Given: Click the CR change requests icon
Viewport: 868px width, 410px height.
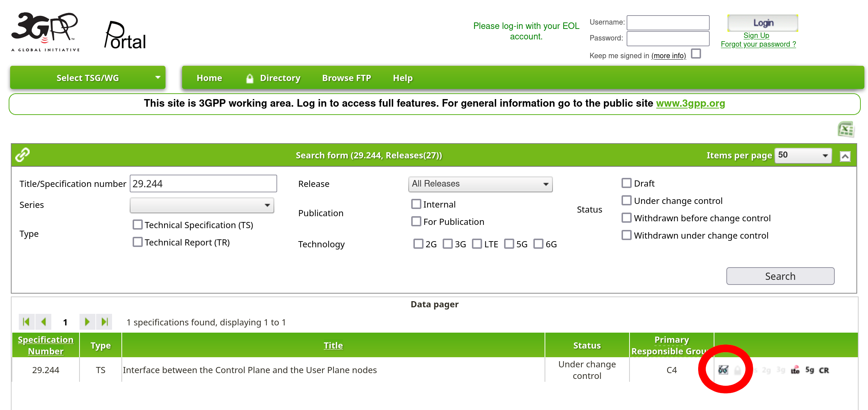Looking at the screenshot, I should pyautogui.click(x=824, y=370).
